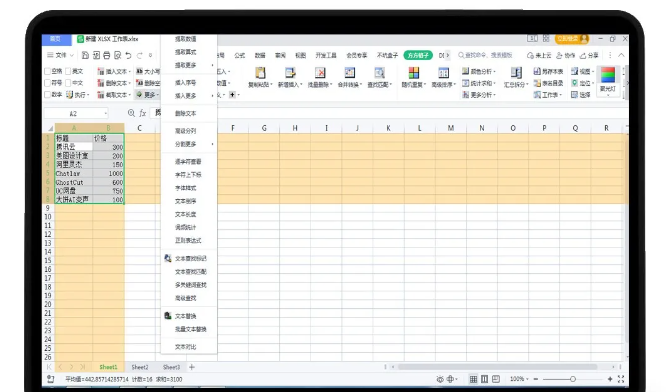Click the 聚光灯 spotlight color icon
Viewport: 669px width, 392px height.
tap(608, 75)
